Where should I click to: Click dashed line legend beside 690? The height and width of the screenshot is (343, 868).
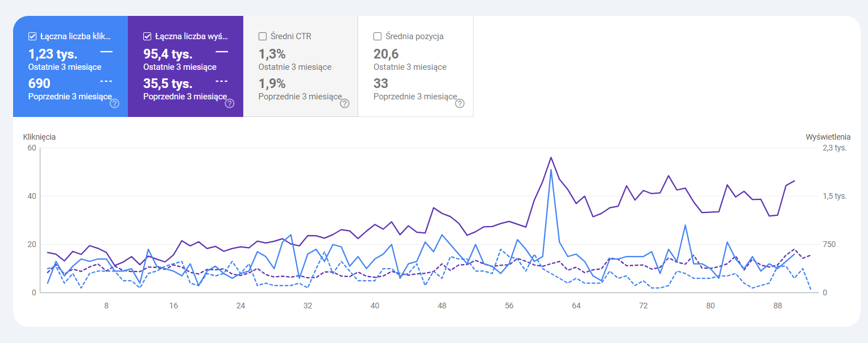[106, 81]
